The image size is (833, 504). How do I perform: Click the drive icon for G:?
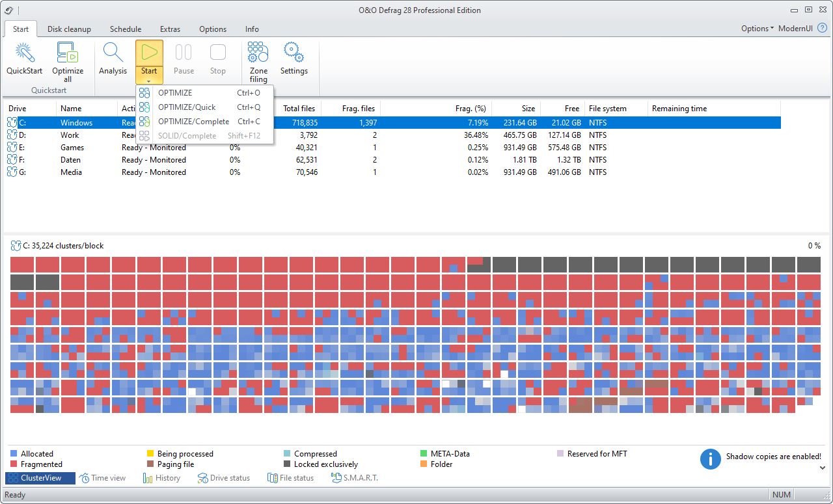[12, 172]
